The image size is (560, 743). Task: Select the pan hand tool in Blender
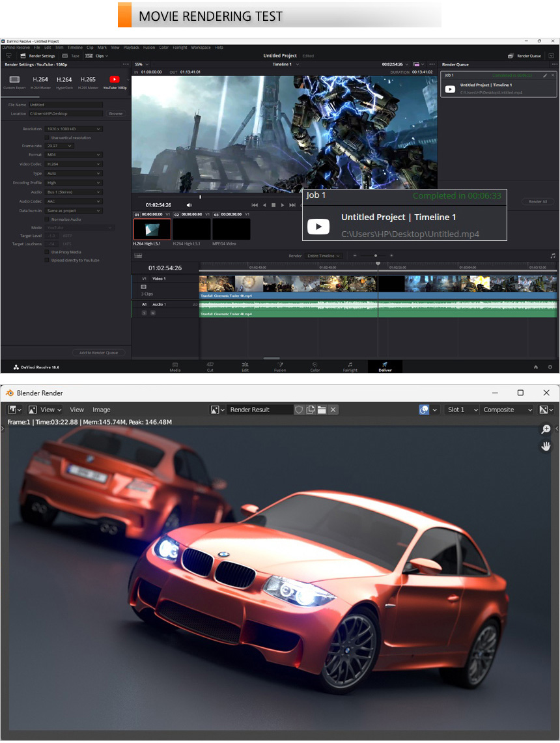click(546, 446)
